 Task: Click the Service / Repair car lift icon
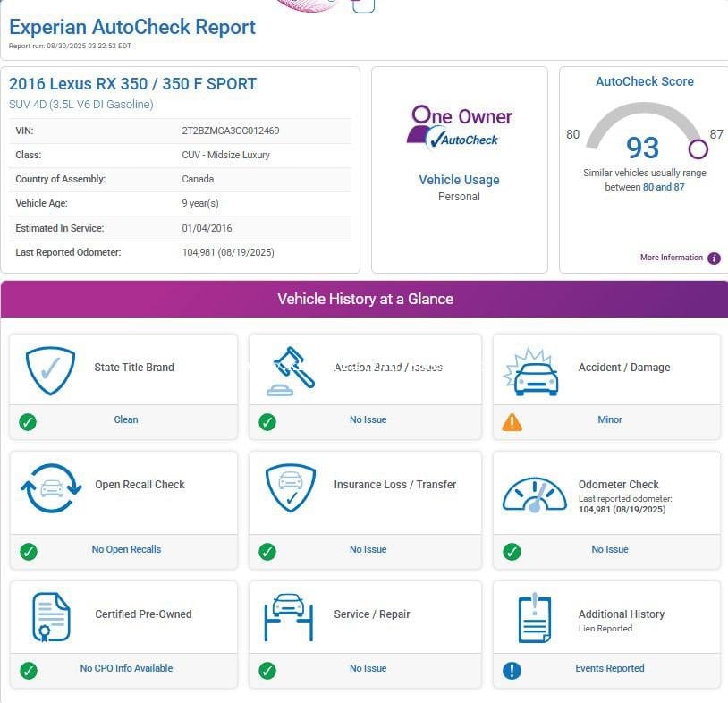click(289, 617)
